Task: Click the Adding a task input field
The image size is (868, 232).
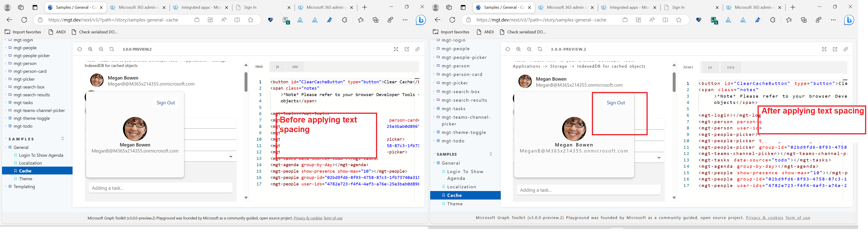Action: [160, 188]
